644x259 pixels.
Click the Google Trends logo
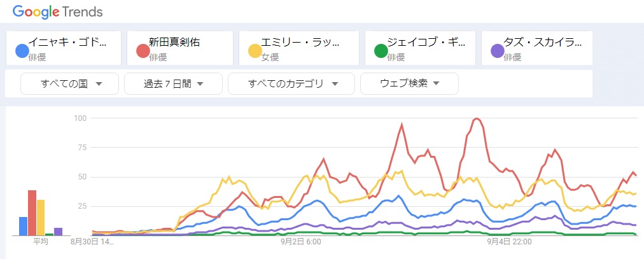coord(57,12)
